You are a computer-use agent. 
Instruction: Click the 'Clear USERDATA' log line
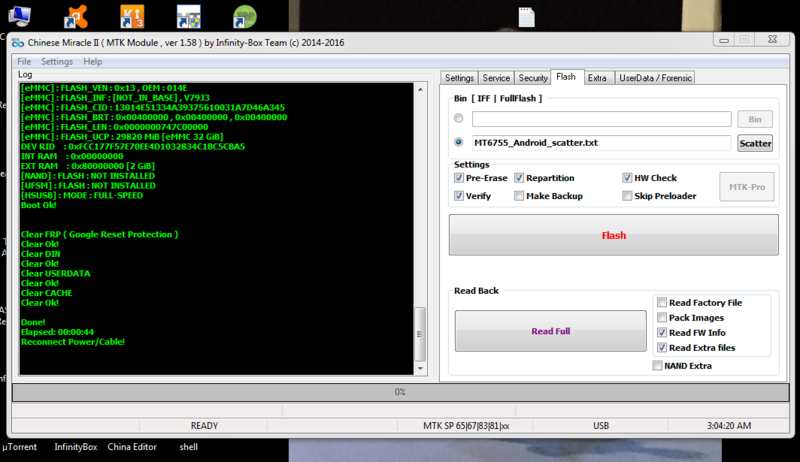(56, 273)
